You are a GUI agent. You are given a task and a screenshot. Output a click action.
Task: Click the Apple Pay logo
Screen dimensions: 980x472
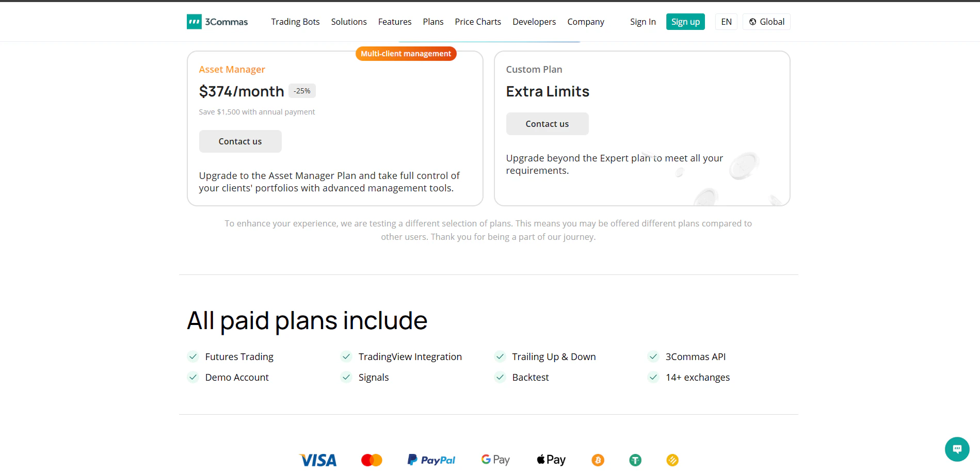(x=551, y=460)
